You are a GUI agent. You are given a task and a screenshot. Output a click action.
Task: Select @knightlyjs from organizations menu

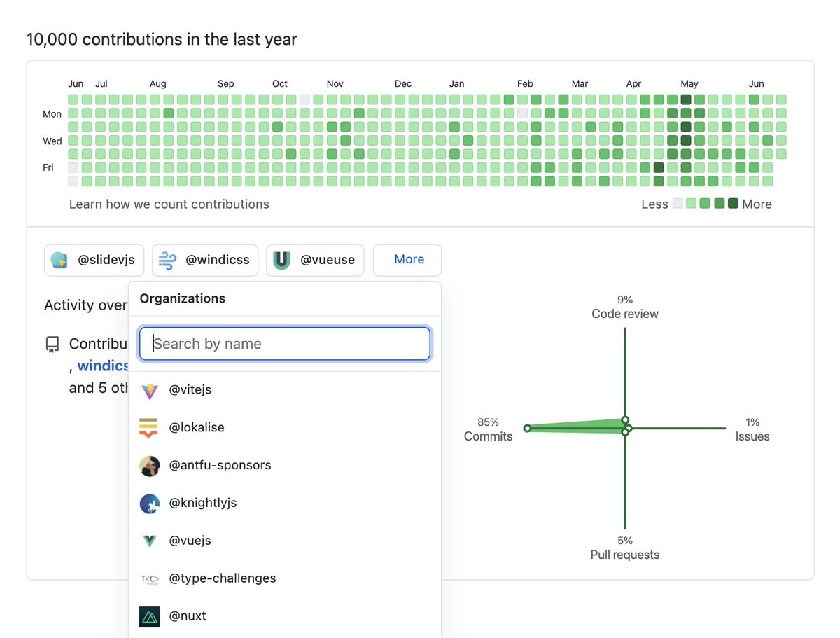pos(285,504)
